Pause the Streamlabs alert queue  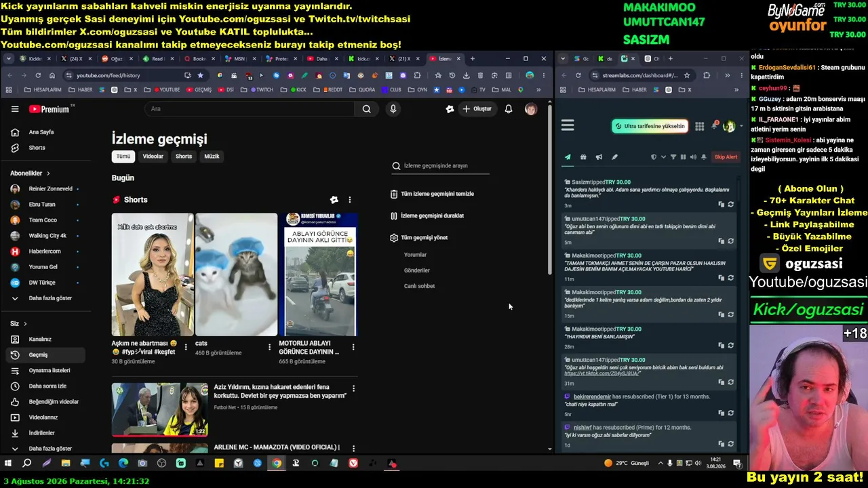(683, 157)
